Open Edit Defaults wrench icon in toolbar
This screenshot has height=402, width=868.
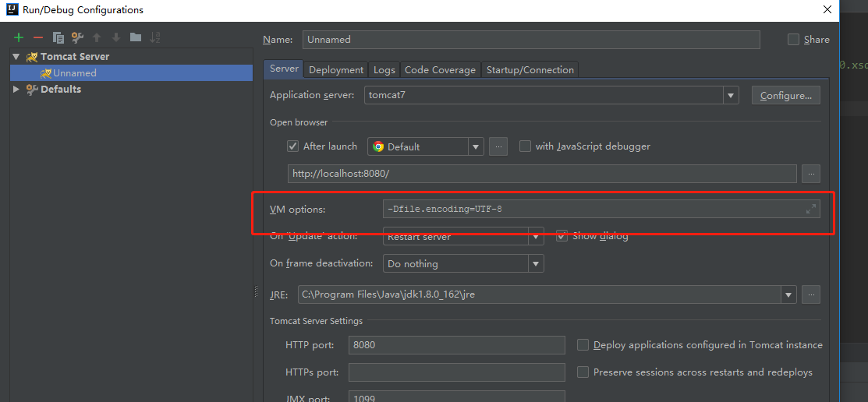[77, 37]
